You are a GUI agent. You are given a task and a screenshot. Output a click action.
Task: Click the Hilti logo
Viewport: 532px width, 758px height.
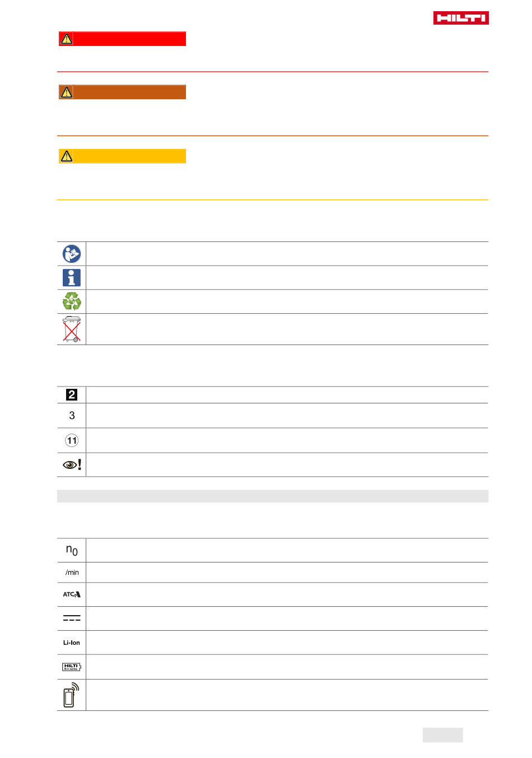click(461, 18)
